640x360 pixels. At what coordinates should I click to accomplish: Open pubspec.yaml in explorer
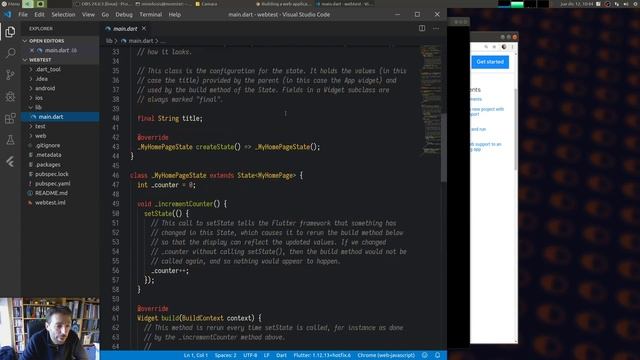click(60, 184)
